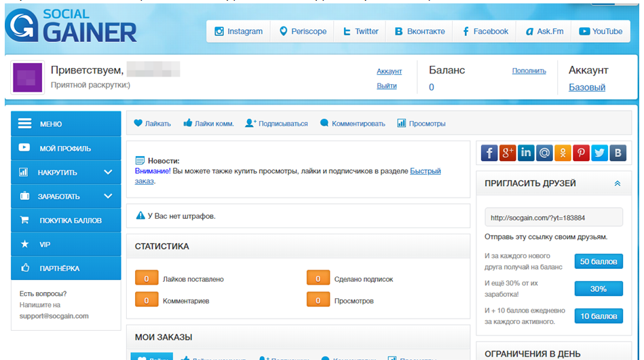Select the Комментировать speech bubble action
Image resolution: width=644 pixels, height=360 pixels.
[353, 124]
